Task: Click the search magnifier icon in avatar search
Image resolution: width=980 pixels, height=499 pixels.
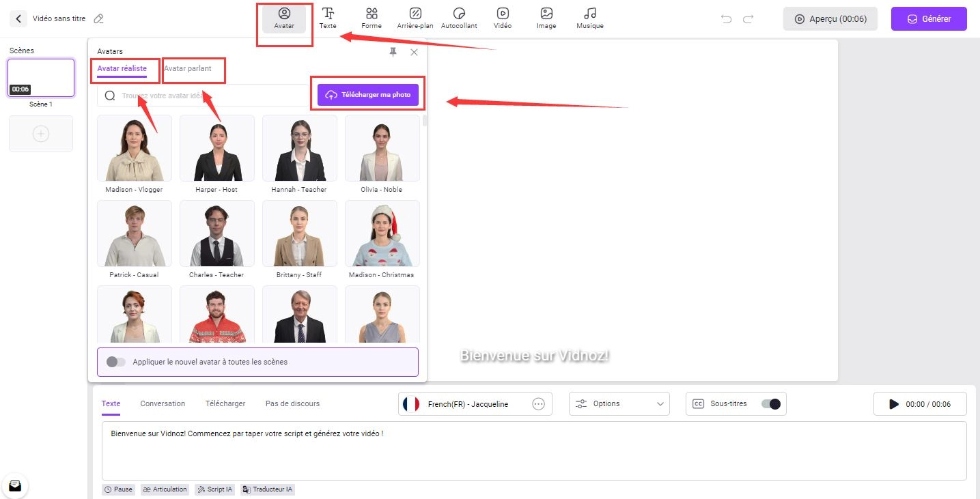Action: (109, 96)
